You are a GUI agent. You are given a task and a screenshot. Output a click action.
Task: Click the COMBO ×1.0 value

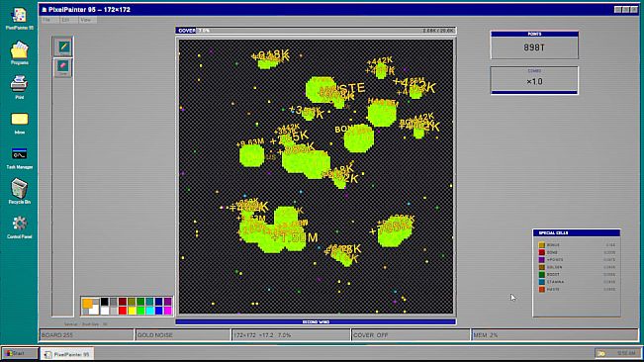point(534,82)
